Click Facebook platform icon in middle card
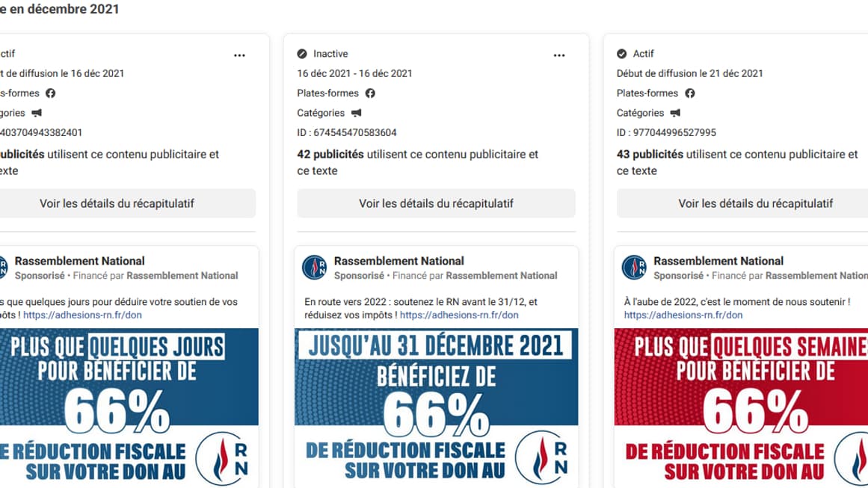The height and width of the screenshot is (488, 868). coord(370,93)
